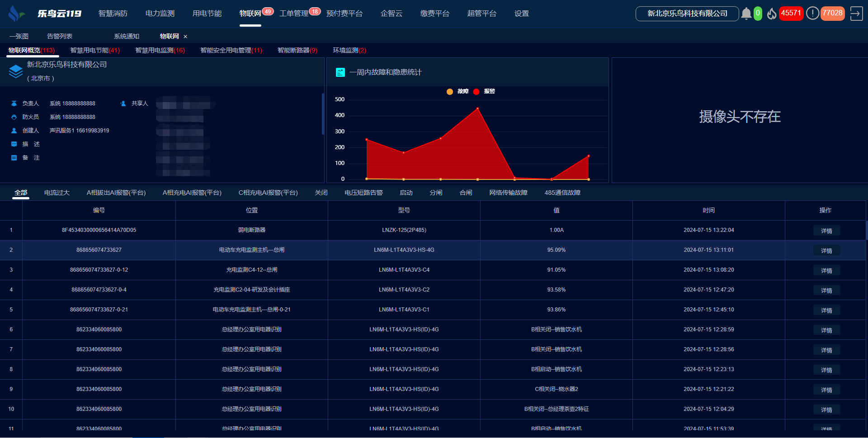Open the 智慧消防 top menu
The width and height of the screenshot is (868, 438).
point(113,14)
